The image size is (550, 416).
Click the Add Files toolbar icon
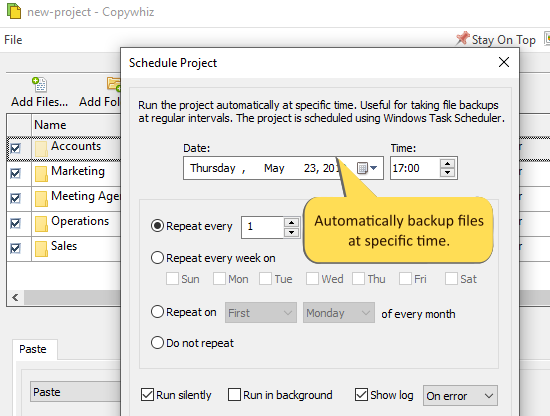click(x=39, y=85)
